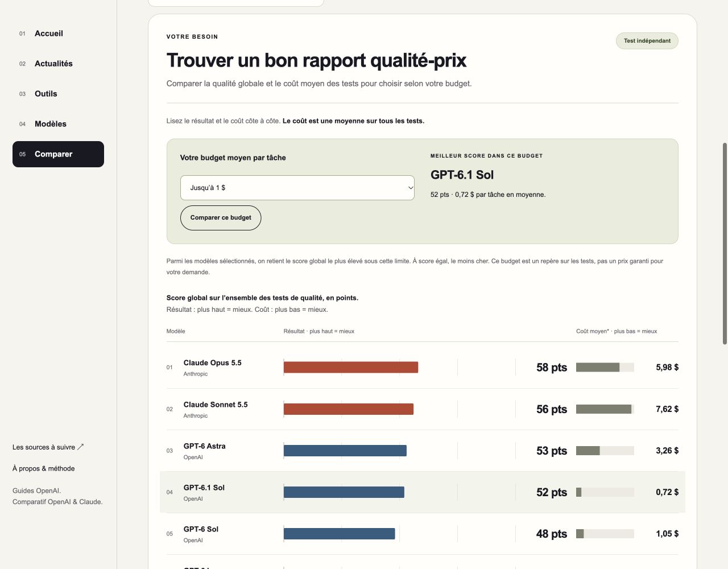Click the '0,72 $' cost value
Image resolution: width=728 pixels, height=569 pixels.
click(x=667, y=492)
